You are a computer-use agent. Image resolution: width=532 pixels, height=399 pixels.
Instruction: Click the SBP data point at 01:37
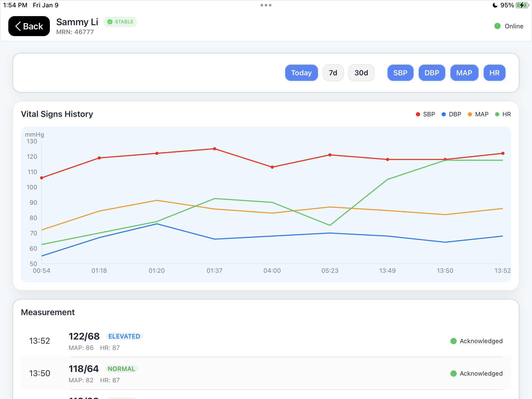tap(215, 149)
